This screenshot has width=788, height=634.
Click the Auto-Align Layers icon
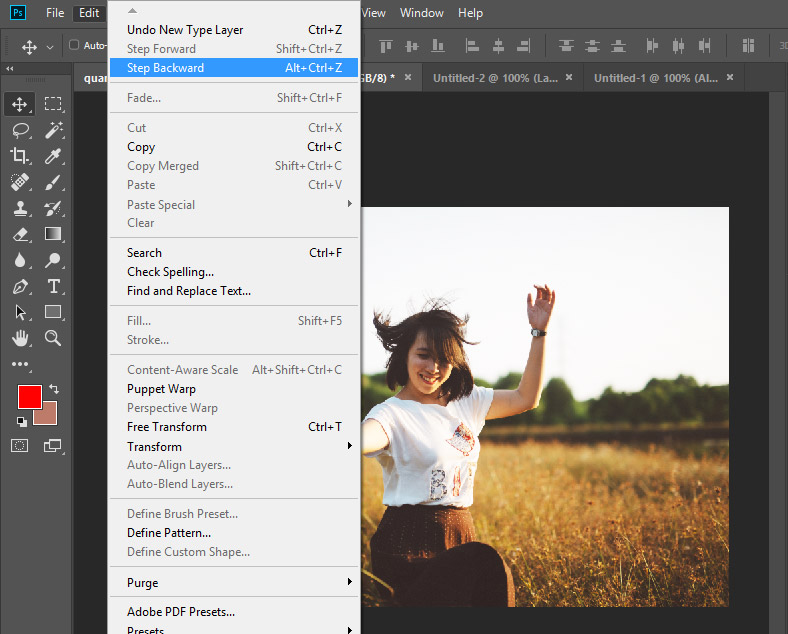click(748, 46)
